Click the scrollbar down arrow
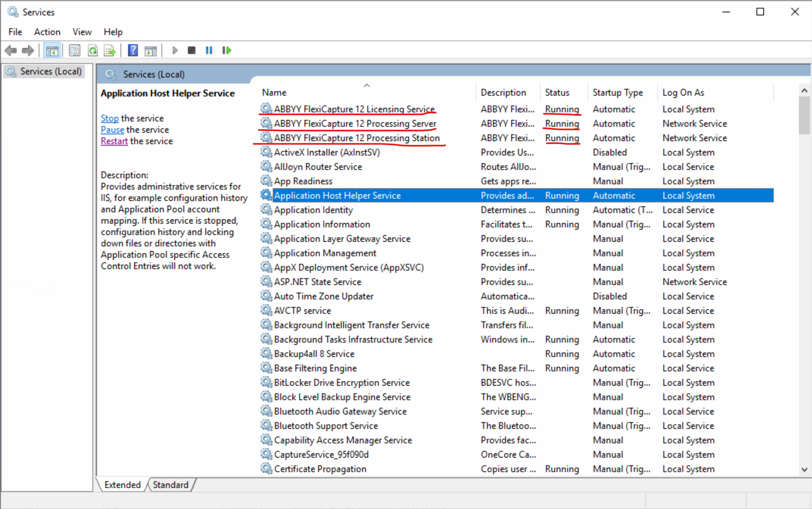Screen dimensions: 812x509 [x=804, y=470]
